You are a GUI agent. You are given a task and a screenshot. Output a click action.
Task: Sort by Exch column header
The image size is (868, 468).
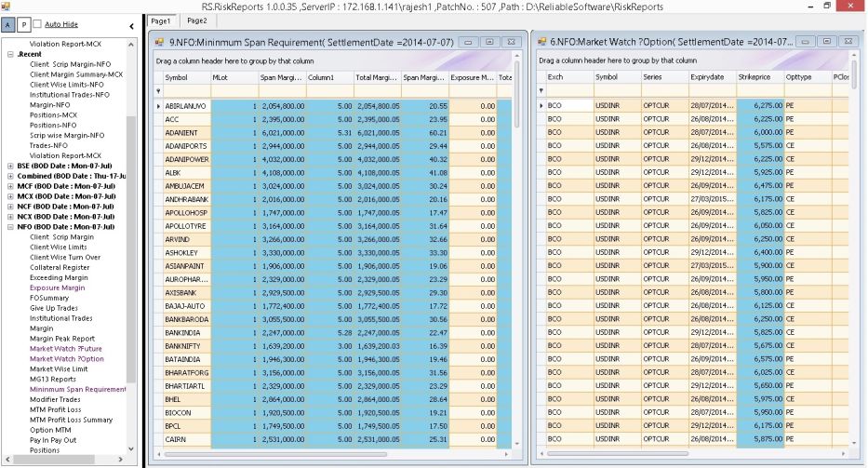pos(569,77)
